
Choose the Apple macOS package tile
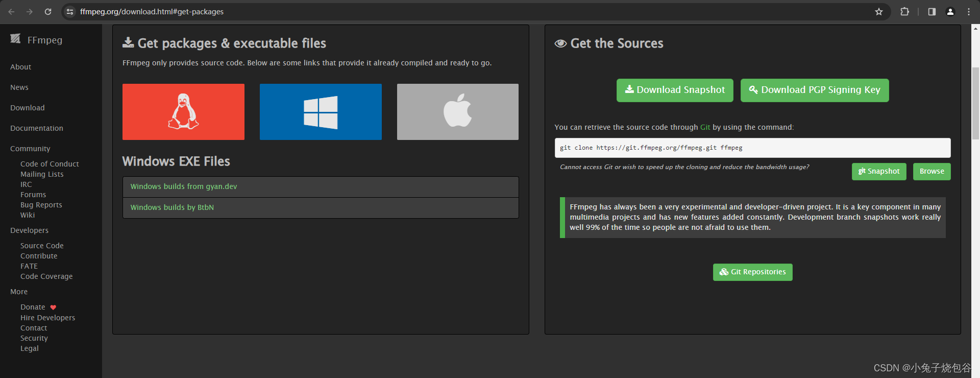(x=458, y=112)
